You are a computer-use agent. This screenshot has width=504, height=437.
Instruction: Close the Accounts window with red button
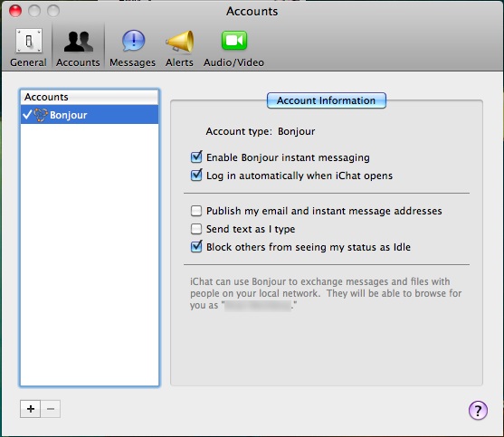tap(15, 11)
